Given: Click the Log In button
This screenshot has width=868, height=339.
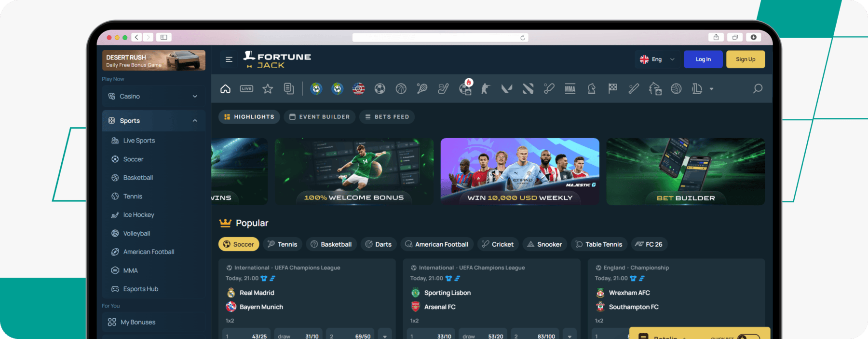Looking at the screenshot, I should tap(703, 59).
